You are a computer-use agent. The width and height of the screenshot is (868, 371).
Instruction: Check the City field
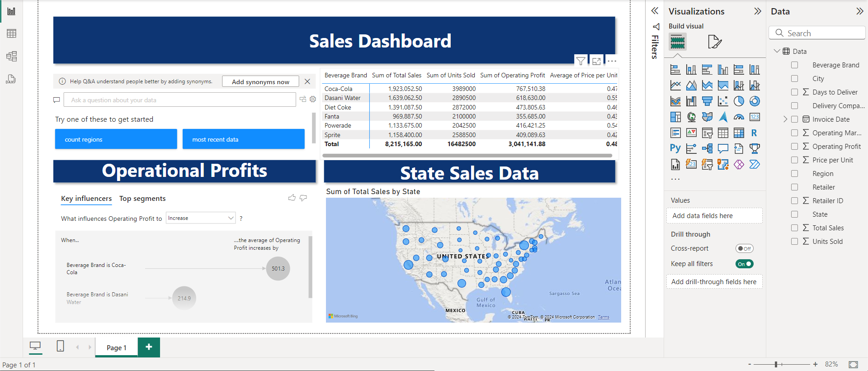tap(794, 79)
